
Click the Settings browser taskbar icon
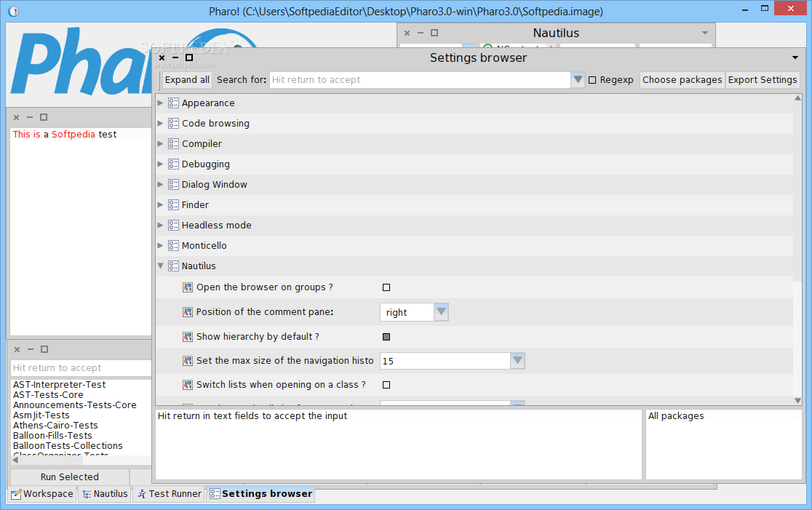(x=215, y=494)
